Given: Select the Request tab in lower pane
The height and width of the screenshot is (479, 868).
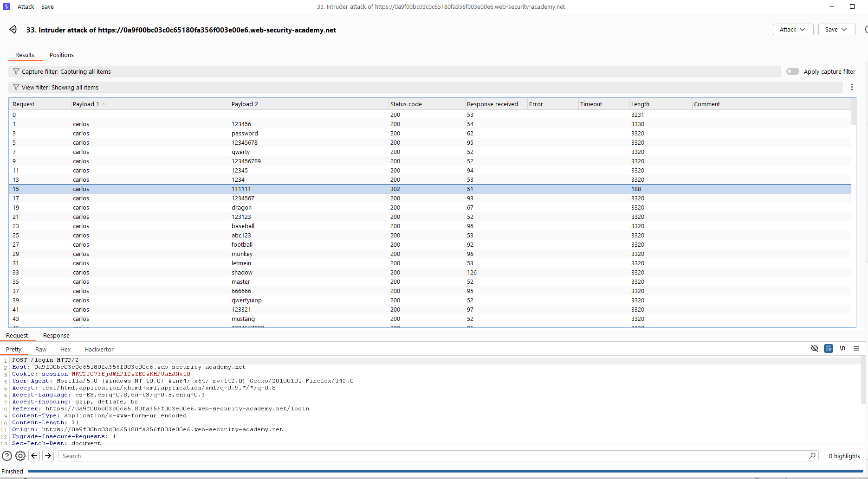Looking at the screenshot, I should [17, 335].
